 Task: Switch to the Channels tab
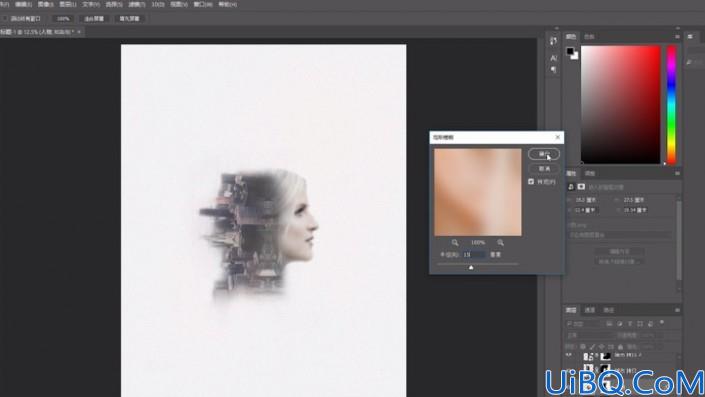pyautogui.click(x=589, y=310)
